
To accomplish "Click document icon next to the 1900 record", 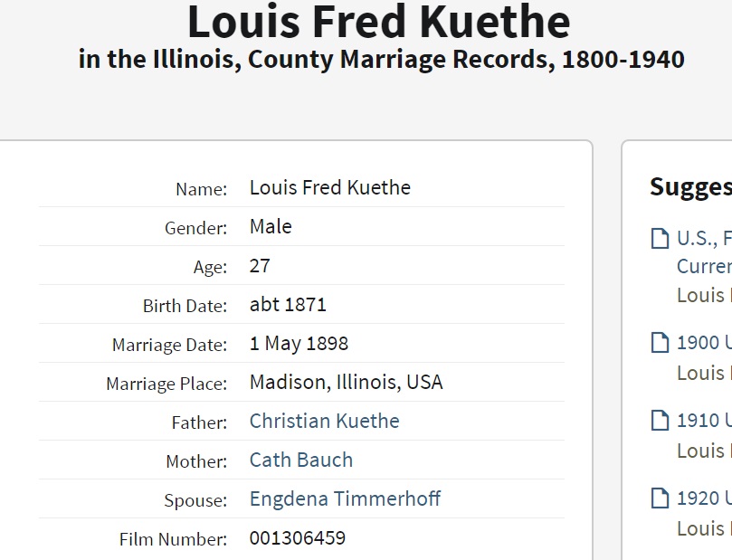I will pyautogui.click(x=660, y=343).
